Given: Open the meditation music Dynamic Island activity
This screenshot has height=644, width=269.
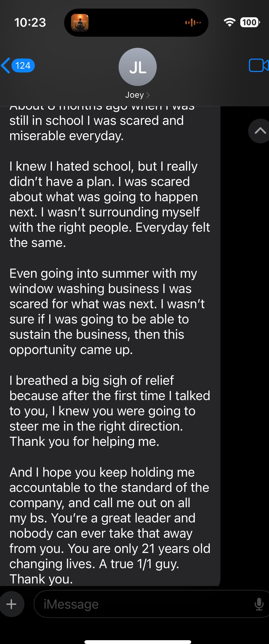Looking at the screenshot, I should coord(80,23).
